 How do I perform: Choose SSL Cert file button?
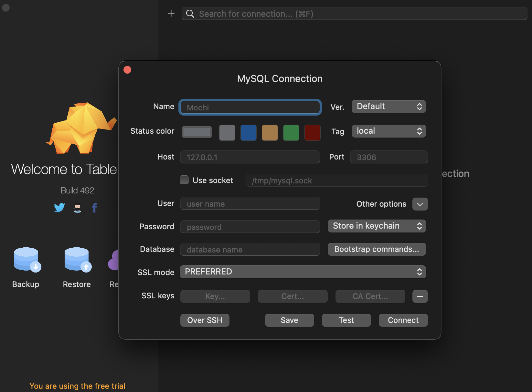click(x=293, y=296)
